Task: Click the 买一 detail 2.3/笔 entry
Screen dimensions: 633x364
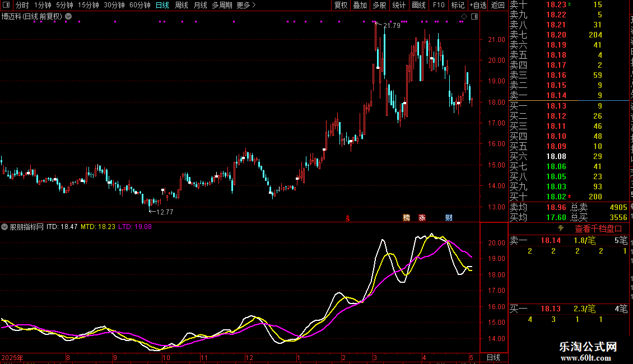Action: click(584, 309)
